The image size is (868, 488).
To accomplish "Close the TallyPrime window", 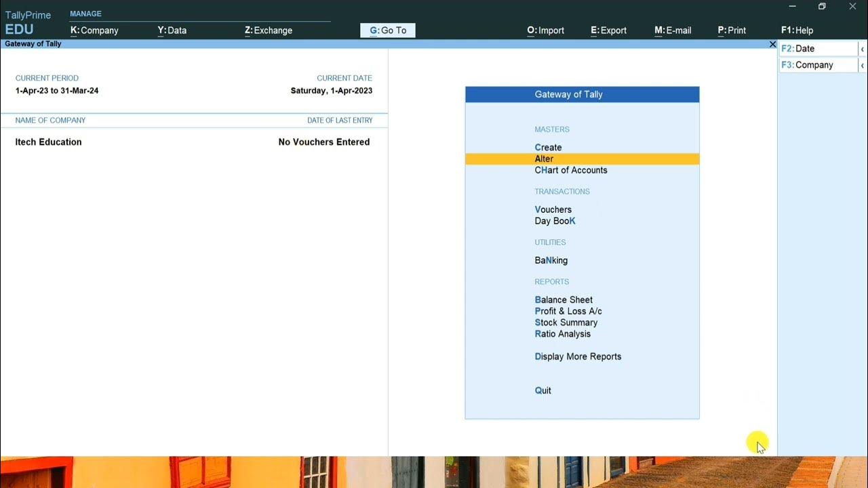I will pyautogui.click(x=852, y=6).
